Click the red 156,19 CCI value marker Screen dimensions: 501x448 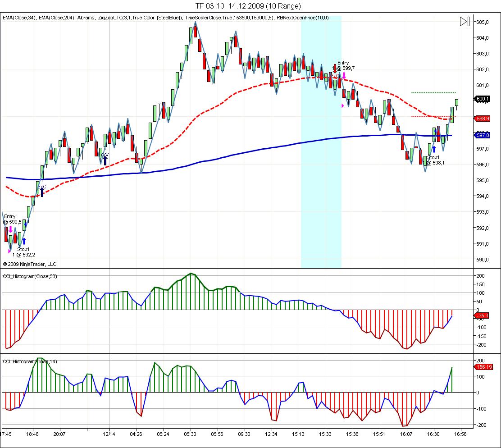(484, 367)
